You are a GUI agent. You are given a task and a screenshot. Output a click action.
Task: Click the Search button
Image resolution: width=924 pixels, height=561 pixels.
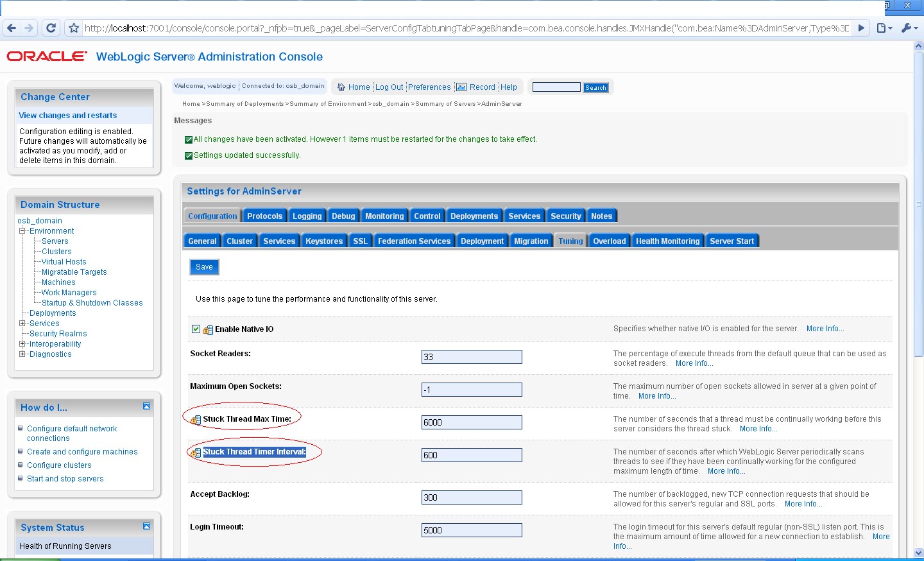(595, 87)
